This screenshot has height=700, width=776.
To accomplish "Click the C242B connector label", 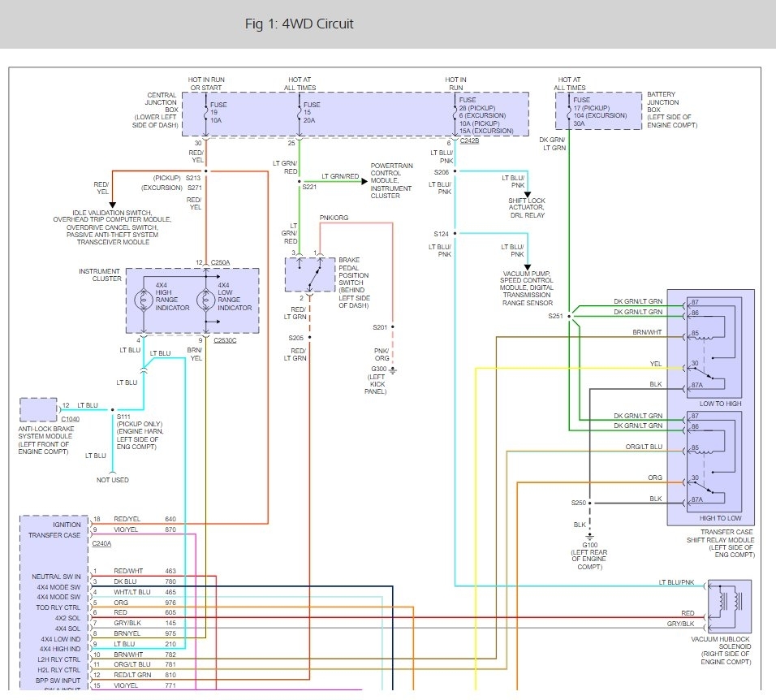I will click(x=469, y=140).
